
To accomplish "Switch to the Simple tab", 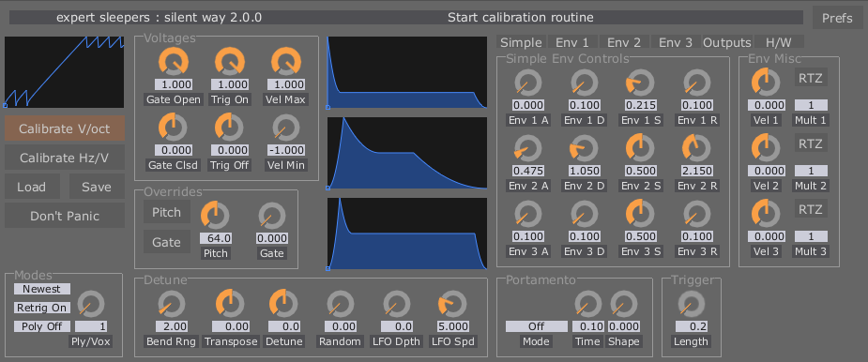I will [x=521, y=42].
